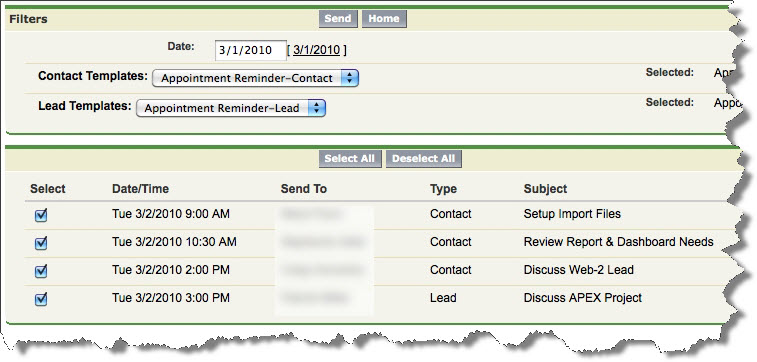Screen dimensions: 757x362
Task: Click the Lead Templates dropdown arrow stepper
Action: tap(316, 108)
